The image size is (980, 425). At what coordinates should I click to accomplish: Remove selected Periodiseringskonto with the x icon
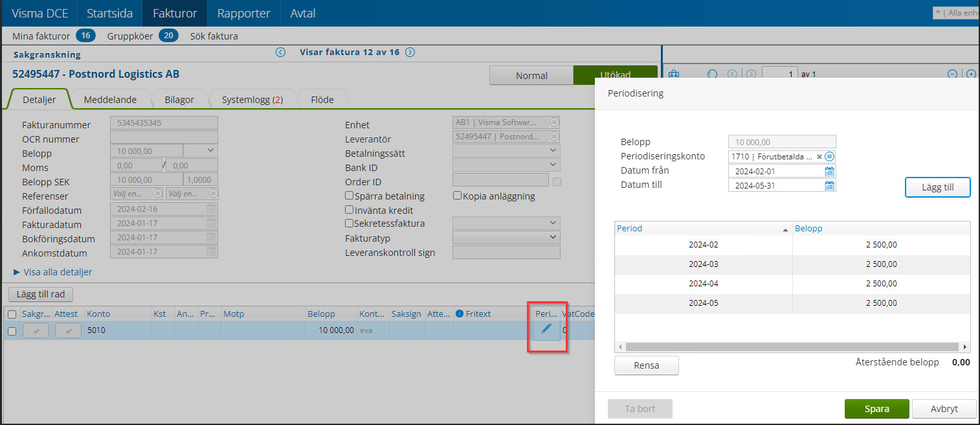819,156
